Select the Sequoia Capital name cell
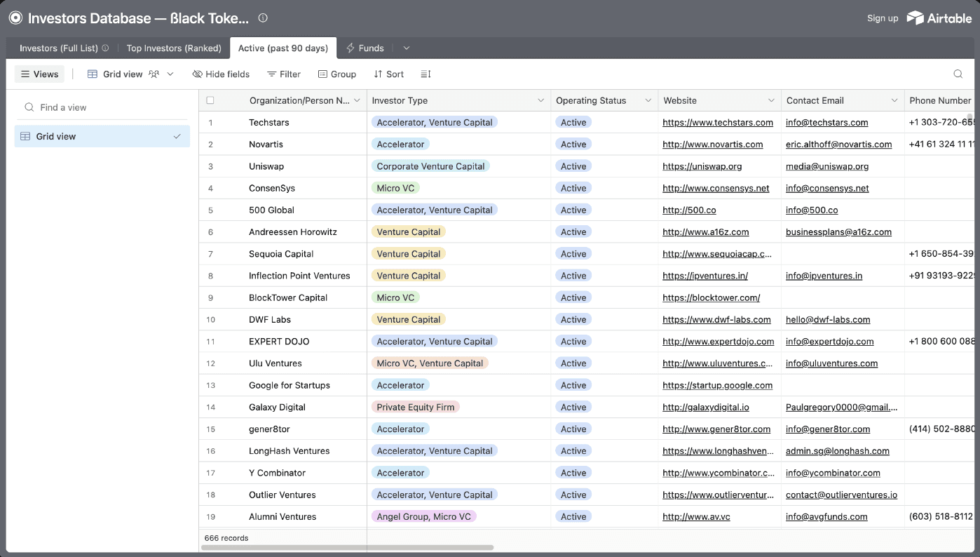 point(281,254)
